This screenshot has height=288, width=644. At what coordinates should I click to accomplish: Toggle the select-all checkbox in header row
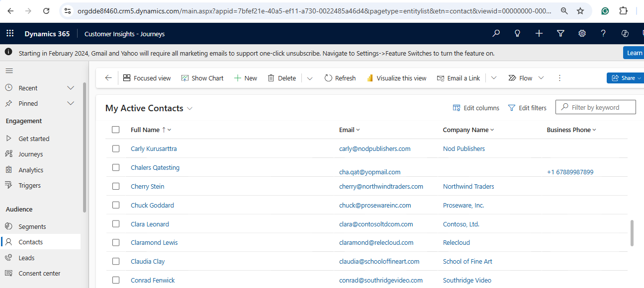(116, 130)
